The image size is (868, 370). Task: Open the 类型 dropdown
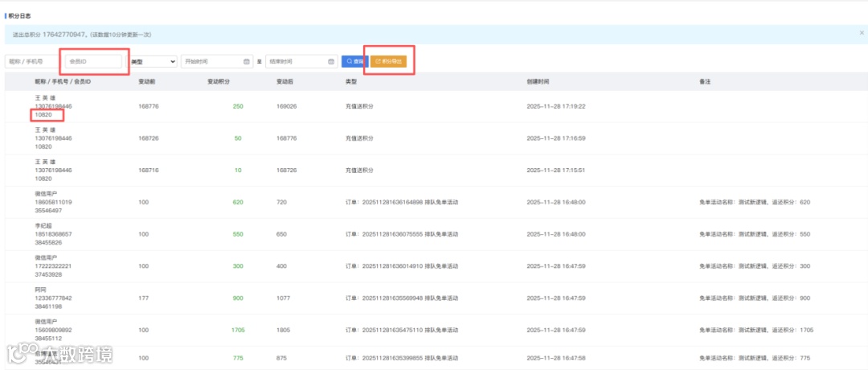152,61
